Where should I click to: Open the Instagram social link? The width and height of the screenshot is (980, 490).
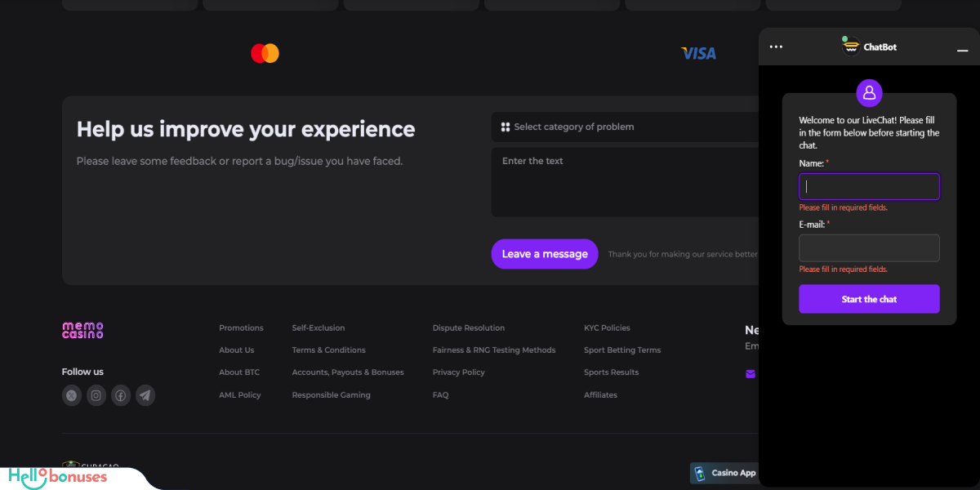tap(96, 395)
